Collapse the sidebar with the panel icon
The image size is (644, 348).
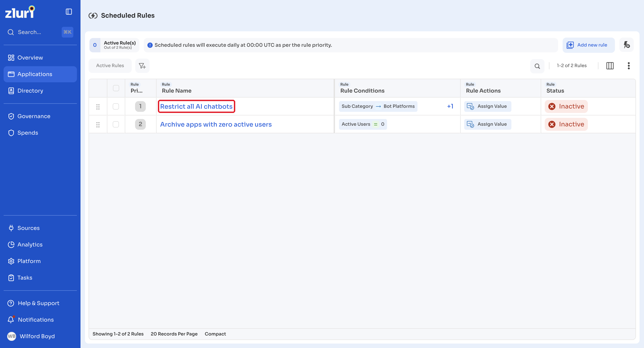point(69,12)
